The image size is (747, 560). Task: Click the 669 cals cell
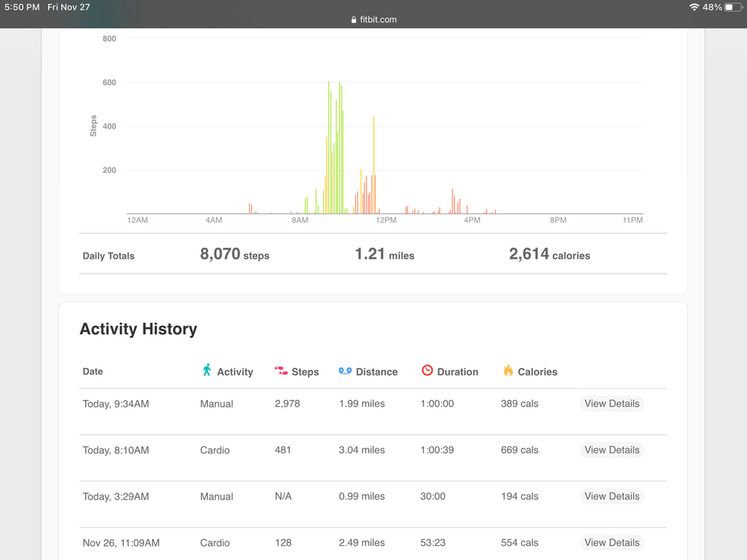coord(519,450)
